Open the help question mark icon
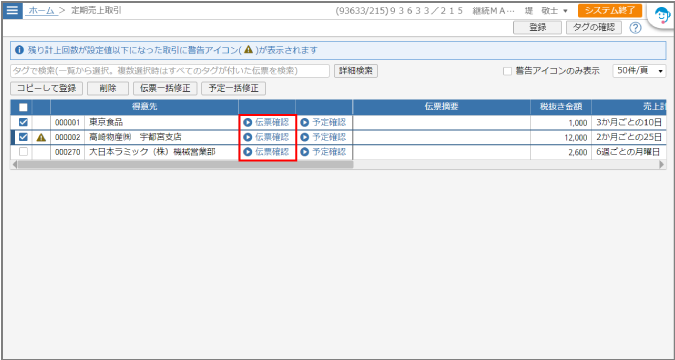Image resolution: width=675 pixels, height=360 pixels. pyautogui.click(x=635, y=28)
